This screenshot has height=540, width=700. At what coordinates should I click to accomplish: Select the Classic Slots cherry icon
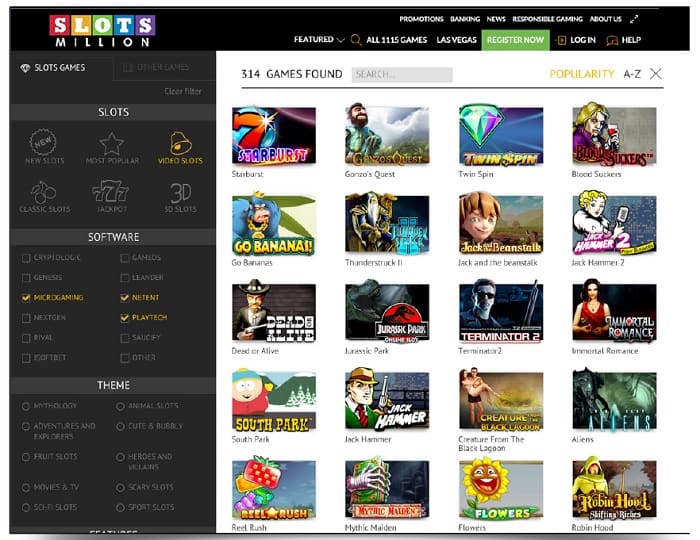[x=43, y=192]
